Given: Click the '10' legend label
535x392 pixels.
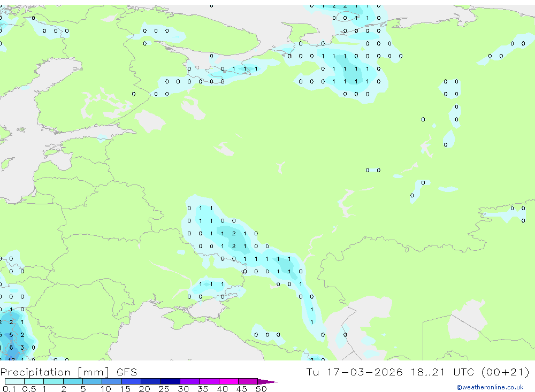Looking at the screenshot, I should tap(106, 389).
